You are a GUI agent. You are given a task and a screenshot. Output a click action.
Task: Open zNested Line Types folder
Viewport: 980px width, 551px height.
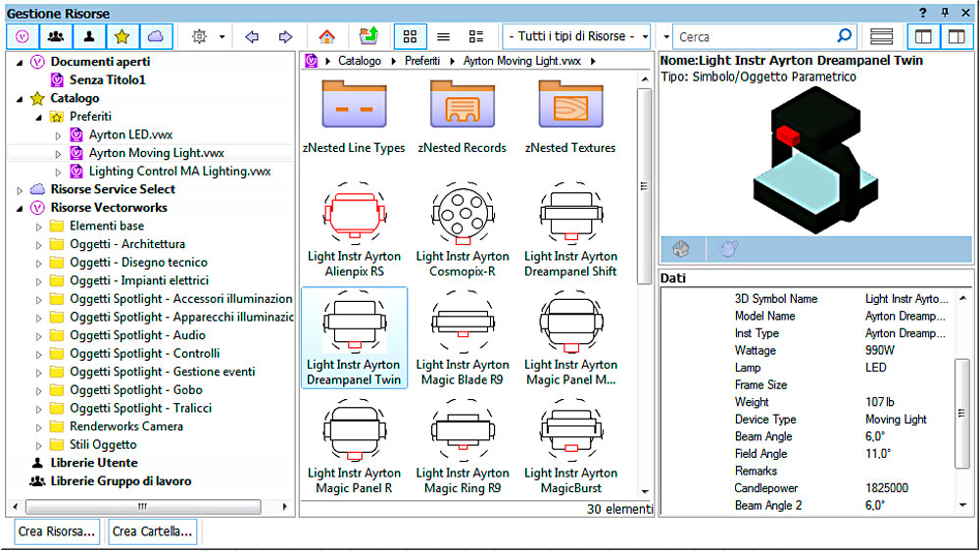354,117
